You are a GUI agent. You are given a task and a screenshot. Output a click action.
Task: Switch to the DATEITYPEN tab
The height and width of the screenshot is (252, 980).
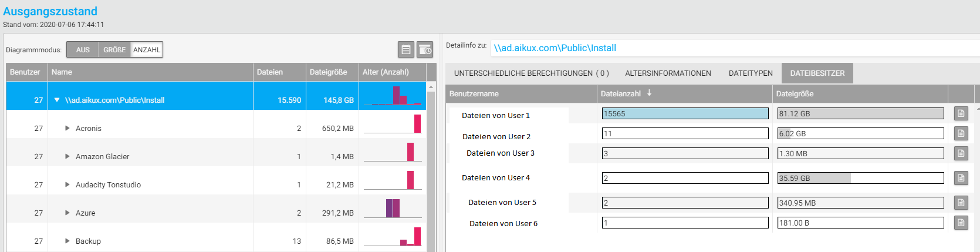click(x=751, y=73)
